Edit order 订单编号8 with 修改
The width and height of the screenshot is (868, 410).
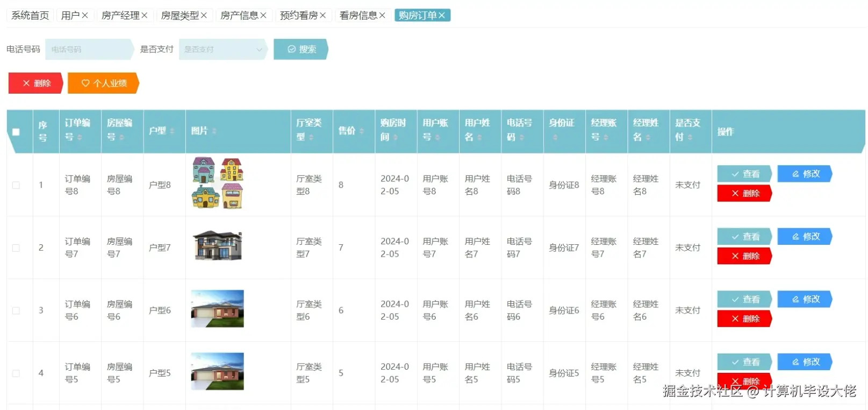805,174
